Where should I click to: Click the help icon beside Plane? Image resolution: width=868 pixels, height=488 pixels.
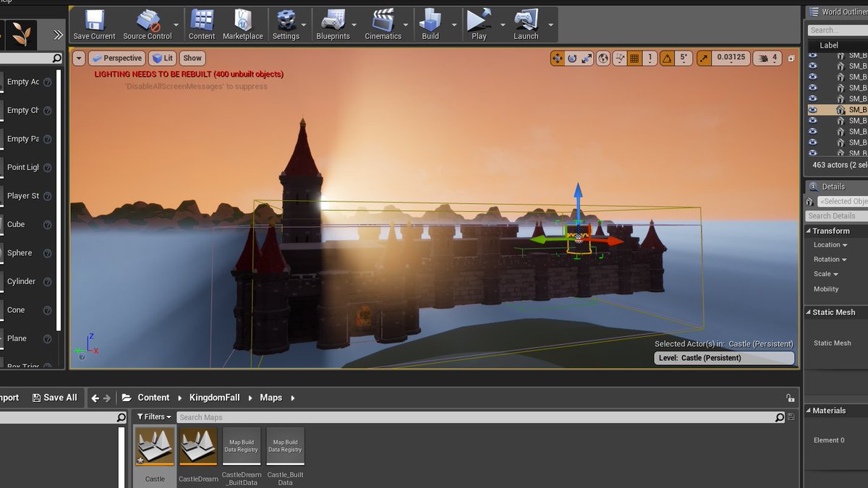click(x=48, y=339)
